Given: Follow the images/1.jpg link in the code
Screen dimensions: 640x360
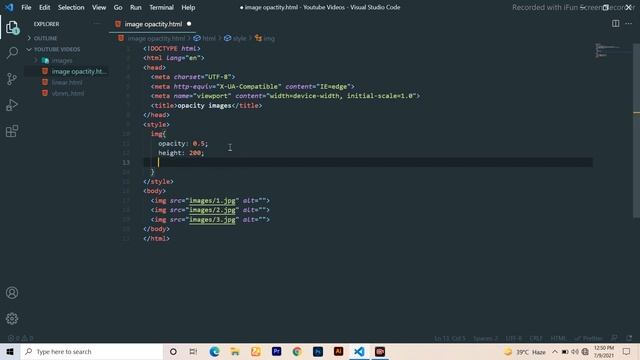Looking at the screenshot, I should pyautogui.click(x=212, y=201).
